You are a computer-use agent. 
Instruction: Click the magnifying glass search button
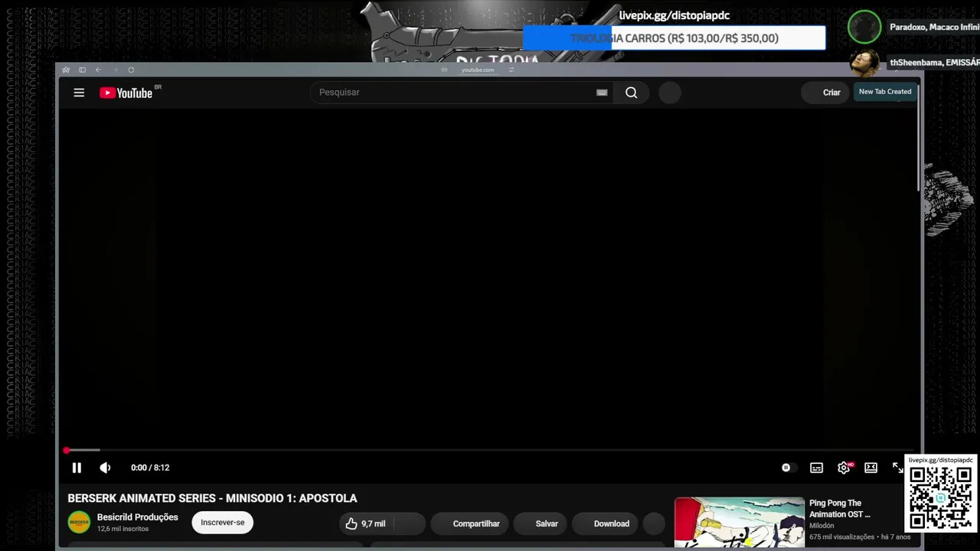tap(631, 93)
